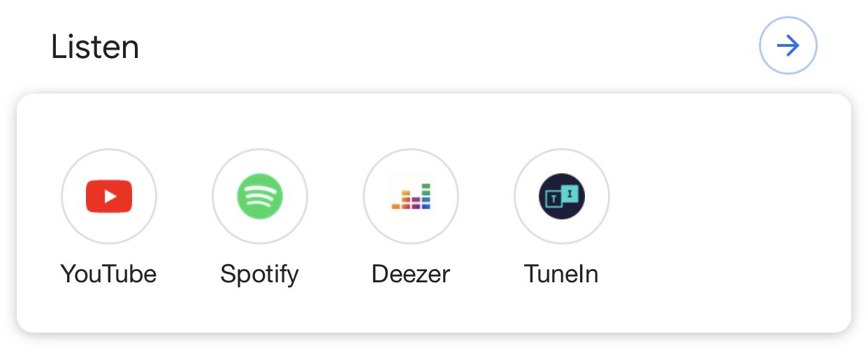Select the YouTube text label
Image resolution: width=868 pixels, height=355 pixels.
coord(108,273)
